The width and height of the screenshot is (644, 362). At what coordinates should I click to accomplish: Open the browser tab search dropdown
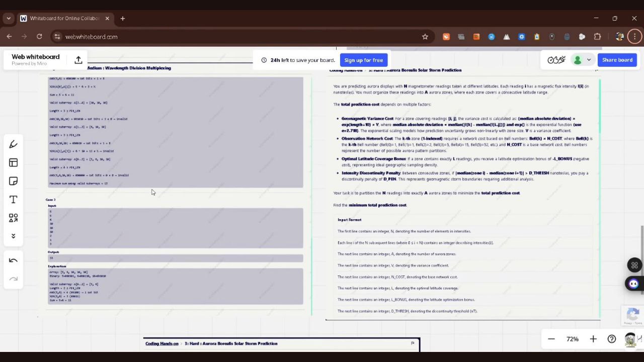coord(9,18)
